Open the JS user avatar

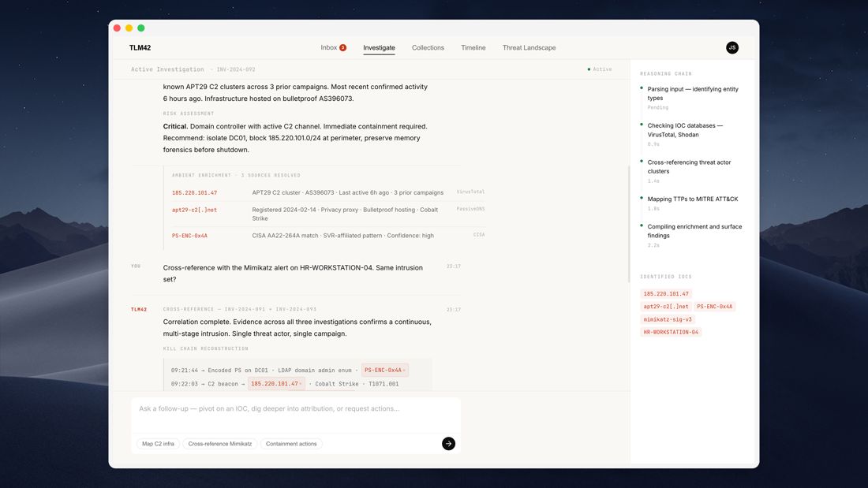731,47
